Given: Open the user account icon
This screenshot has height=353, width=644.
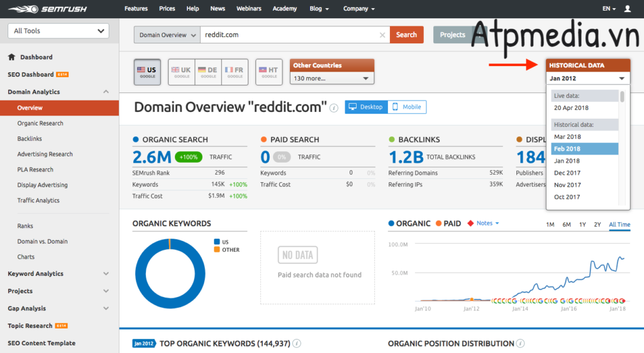Looking at the screenshot, I should click(x=627, y=9).
